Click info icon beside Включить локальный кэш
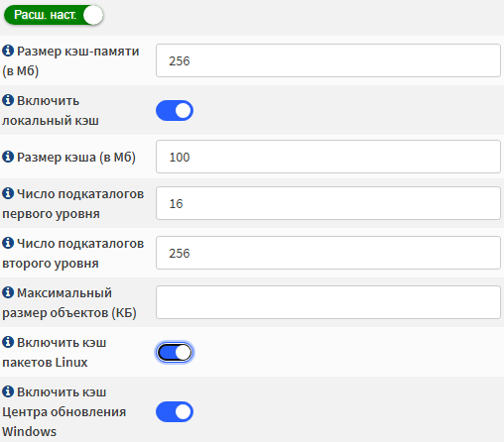 [x=8, y=100]
